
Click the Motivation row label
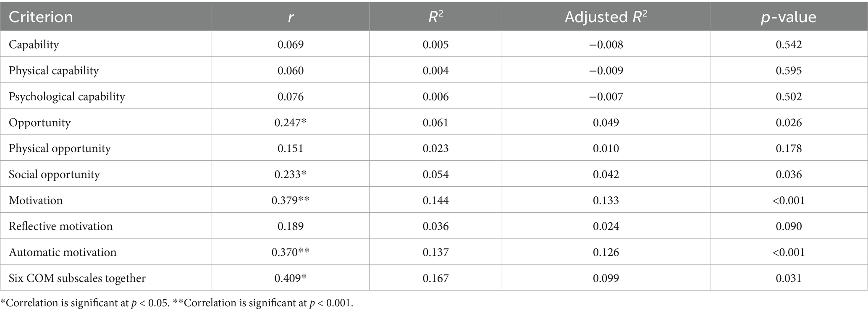pyautogui.click(x=36, y=201)
